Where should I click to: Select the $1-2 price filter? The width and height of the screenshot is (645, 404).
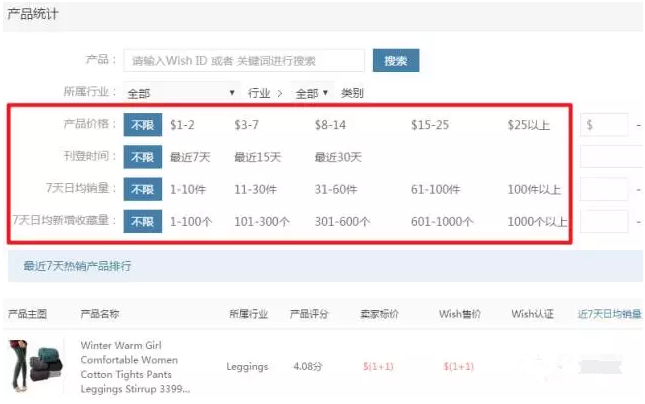click(182, 125)
